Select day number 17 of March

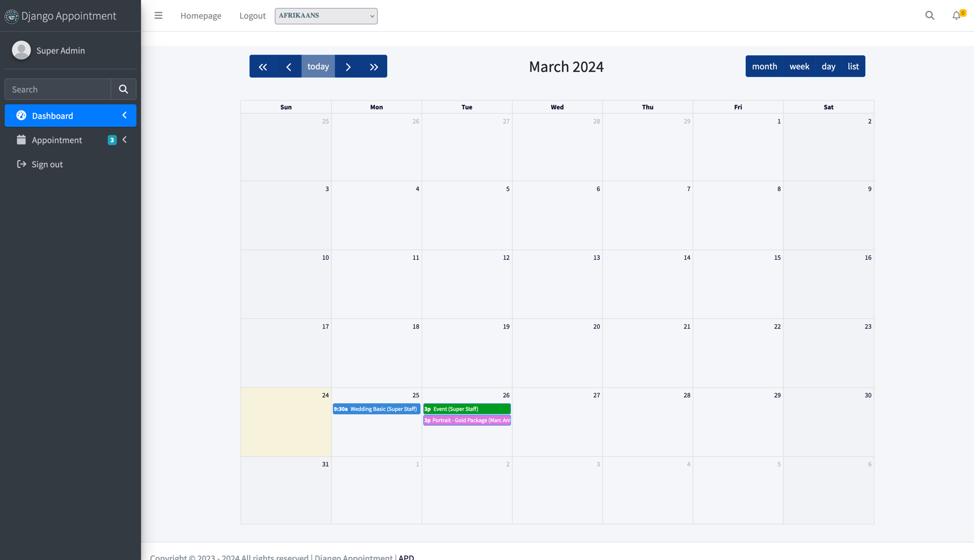pos(325,327)
